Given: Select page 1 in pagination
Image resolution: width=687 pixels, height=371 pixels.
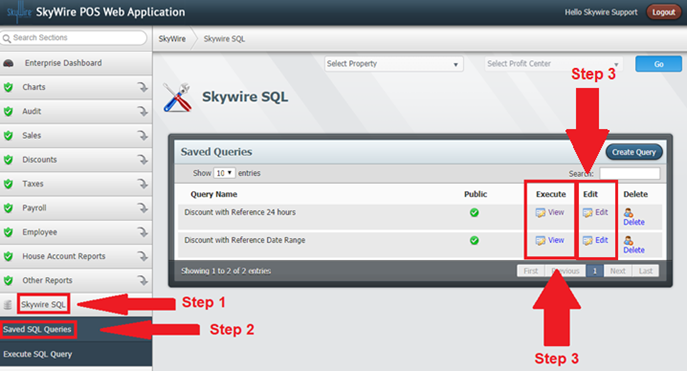Looking at the screenshot, I should coord(595,271).
